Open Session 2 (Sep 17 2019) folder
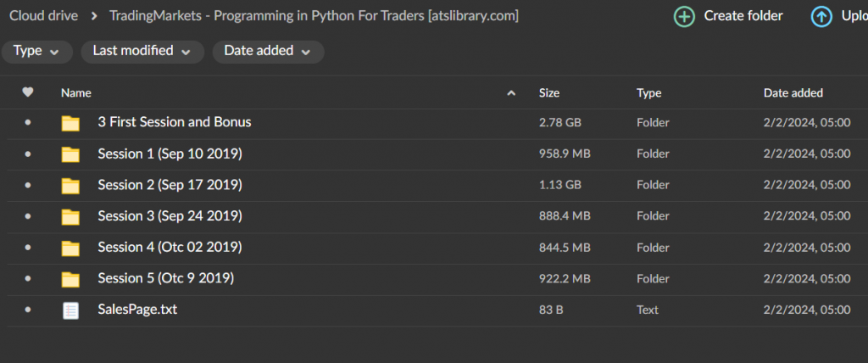This screenshot has width=868, height=363. 170,185
